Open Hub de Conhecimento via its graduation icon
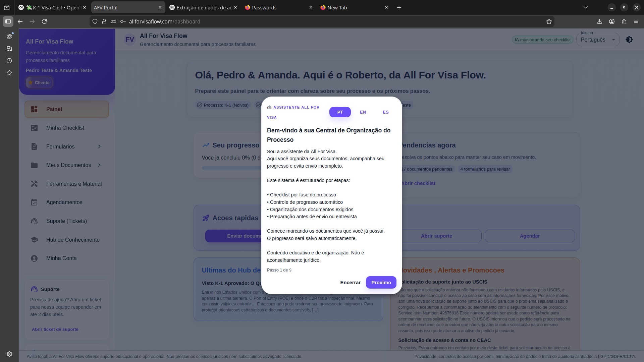 [x=34, y=240]
